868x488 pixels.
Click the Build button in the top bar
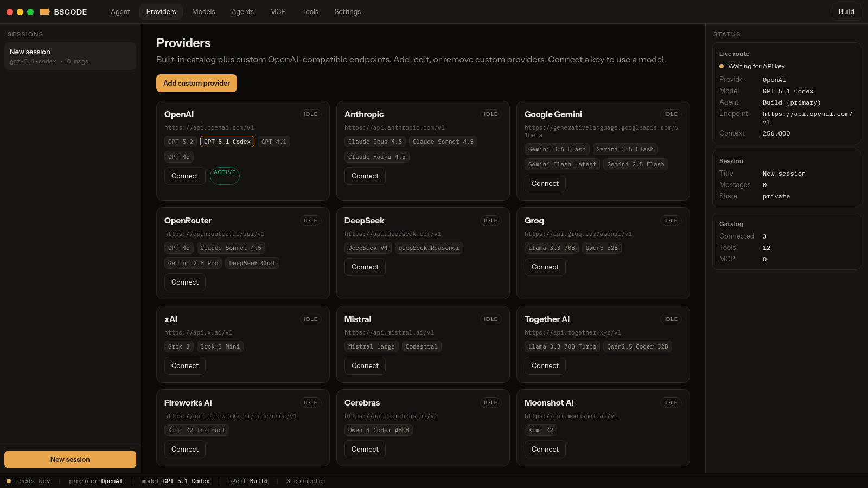(x=846, y=11)
